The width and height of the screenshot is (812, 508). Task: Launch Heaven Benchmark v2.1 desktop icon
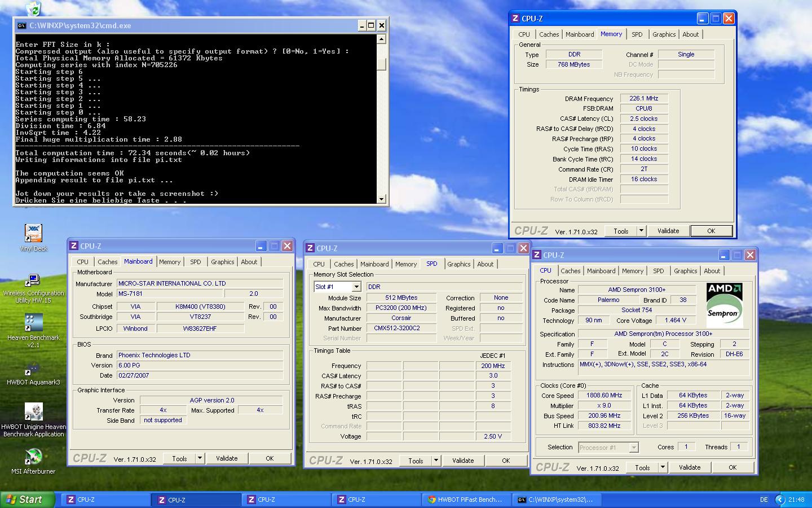click(x=33, y=331)
